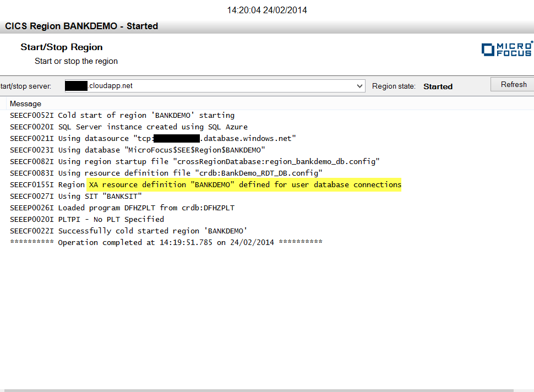The width and height of the screenshot is (534, 392).
Task: Select the 'SEECF0022I Successfully cold started region' line
Action: pos(128,231)
